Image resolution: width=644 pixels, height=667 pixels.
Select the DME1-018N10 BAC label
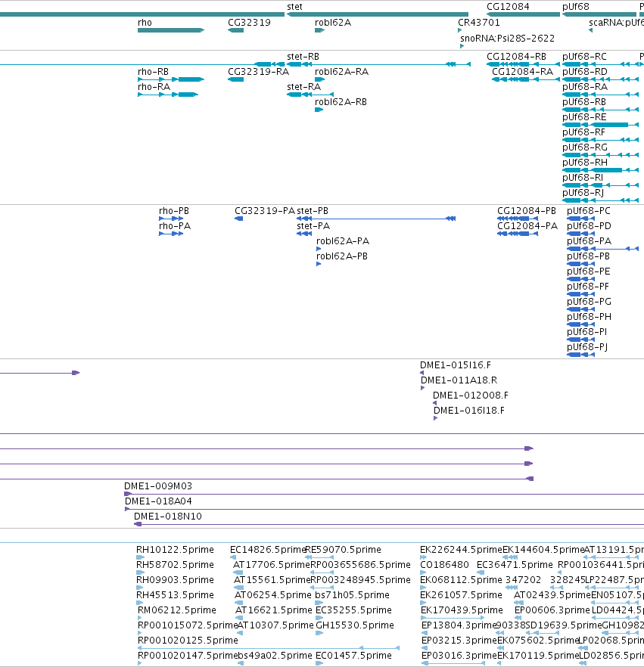coord(168,517)
